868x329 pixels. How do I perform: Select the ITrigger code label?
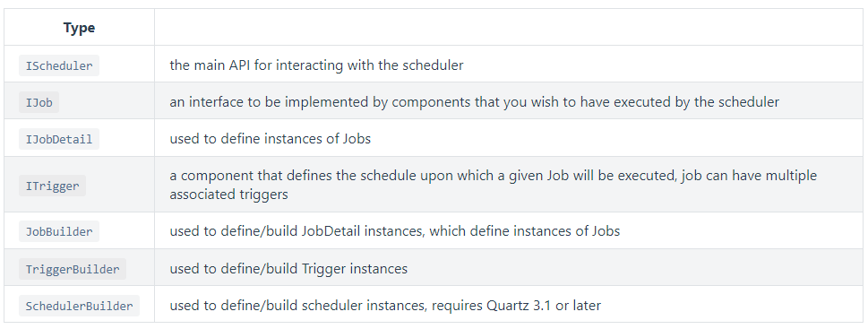52,186
